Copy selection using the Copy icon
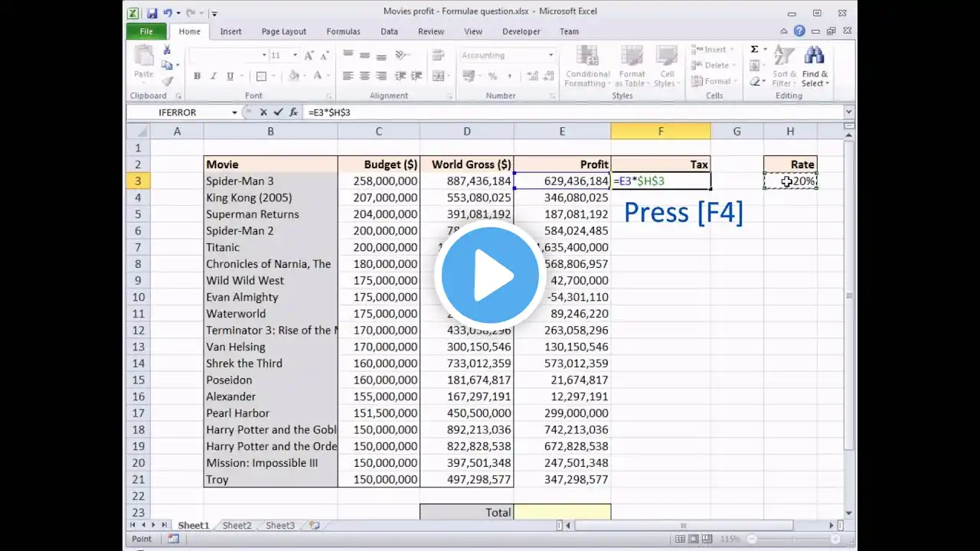 coord(167,65)
